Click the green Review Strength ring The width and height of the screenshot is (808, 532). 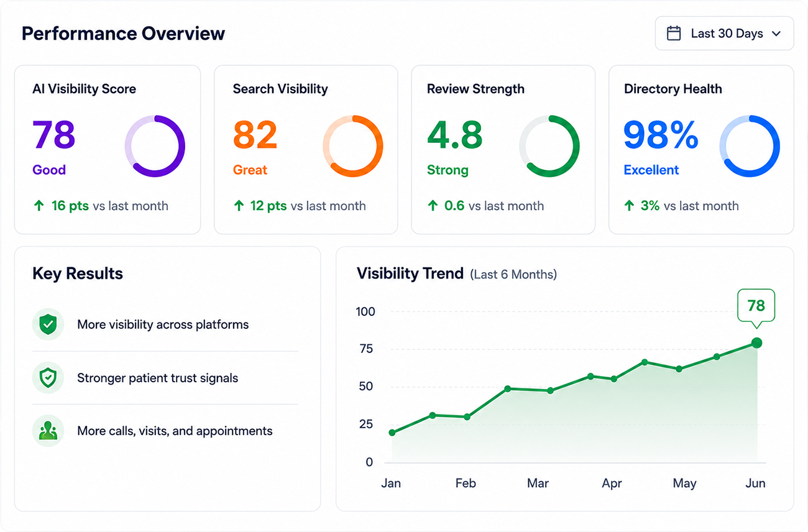[x=549, y=146]
